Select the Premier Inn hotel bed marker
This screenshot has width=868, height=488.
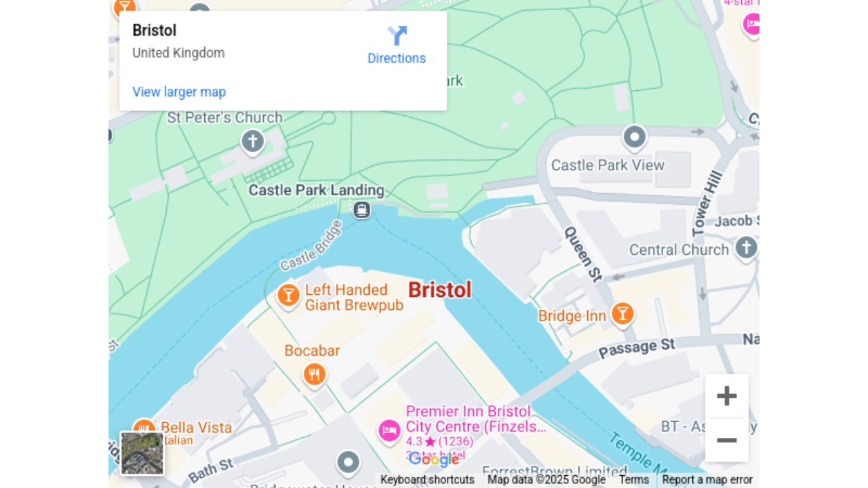(389, 431)
